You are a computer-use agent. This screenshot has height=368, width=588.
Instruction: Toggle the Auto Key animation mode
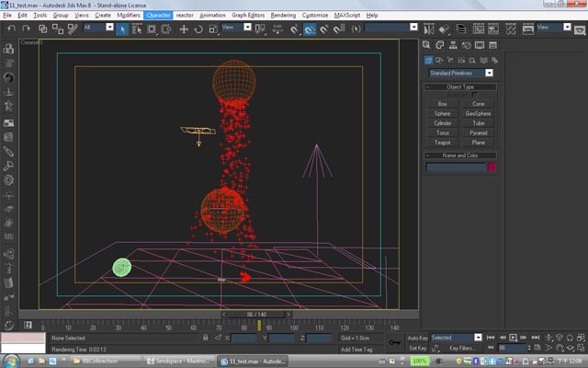click(x=417, y=338)
